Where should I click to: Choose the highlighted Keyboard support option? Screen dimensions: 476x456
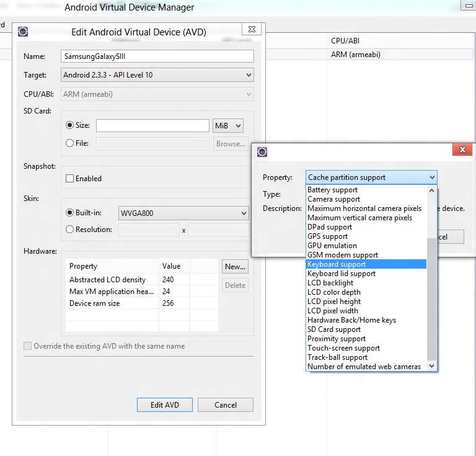tap(366, 264)
